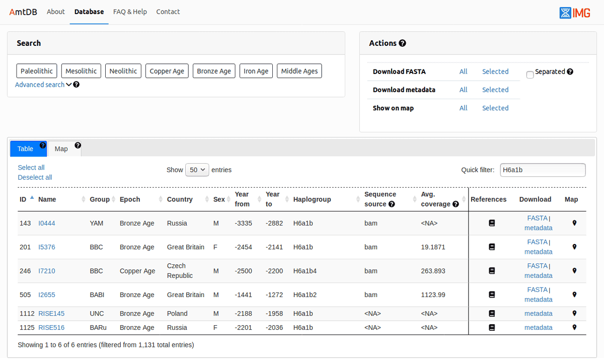Show RISE516 map pin location
604x364 pixels.
click(574, 327)
